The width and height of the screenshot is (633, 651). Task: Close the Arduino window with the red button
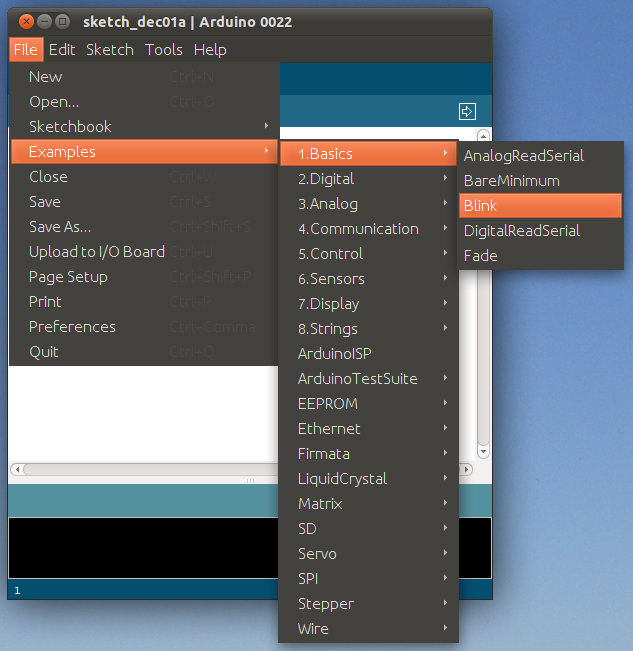pos(26,21)
